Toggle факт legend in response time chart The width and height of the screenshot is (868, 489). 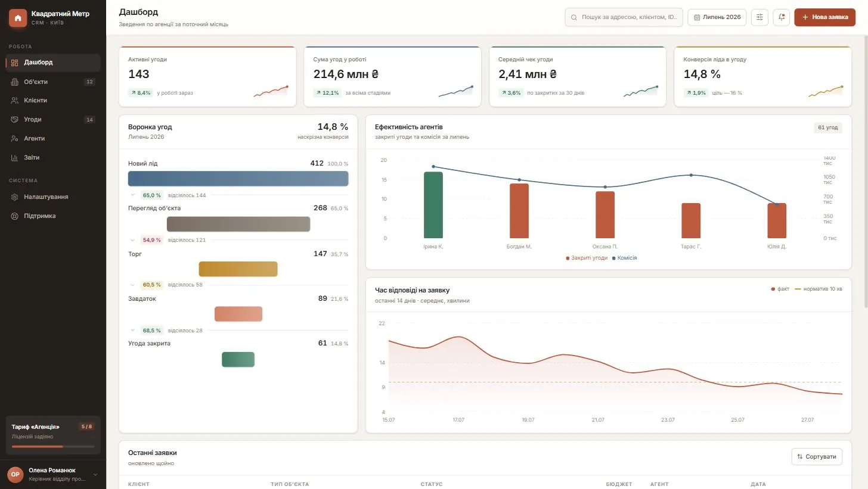[x=780, y=289]
